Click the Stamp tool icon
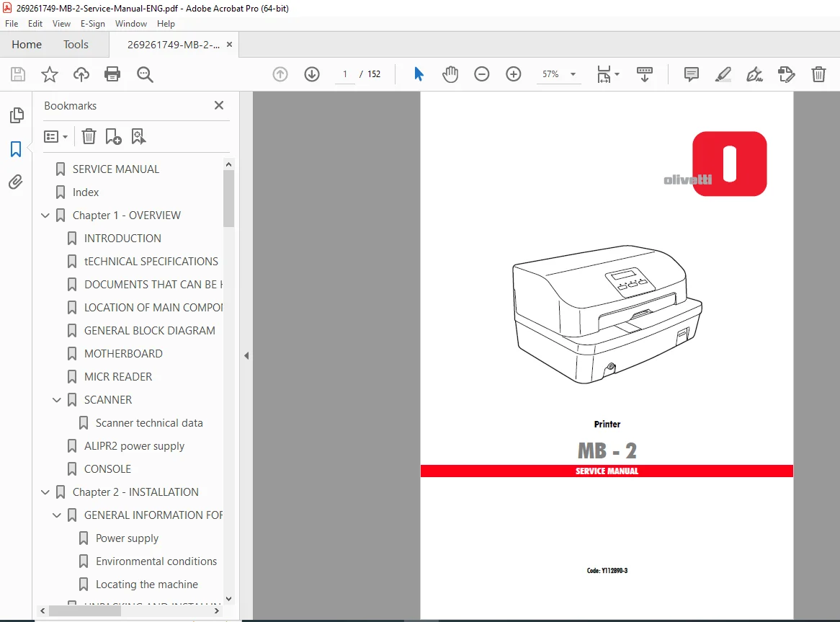 pyautogui.click(x=787, y=74)
